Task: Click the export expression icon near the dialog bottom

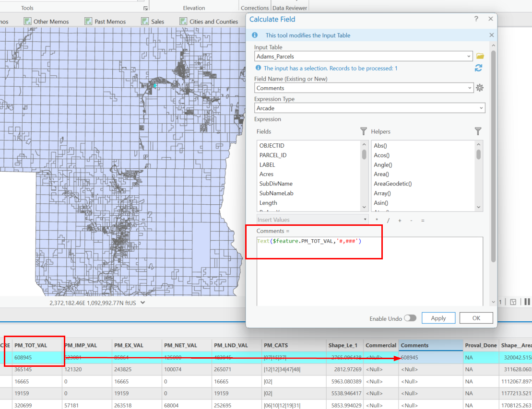Action: coord(513,301)
